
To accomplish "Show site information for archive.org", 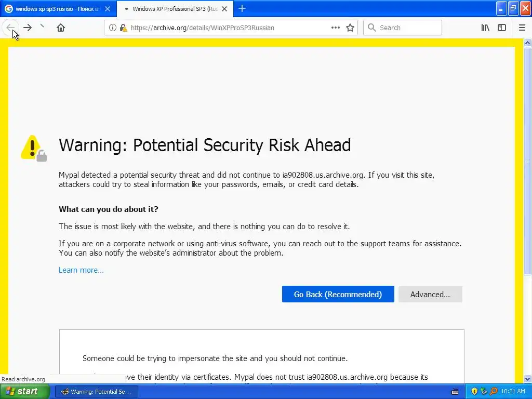I will (113, 28).
